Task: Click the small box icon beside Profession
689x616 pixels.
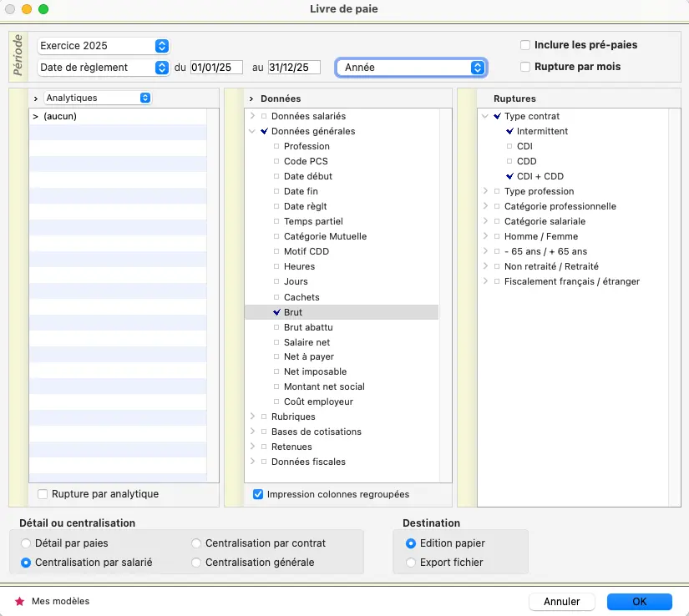Action: [276, 147]
